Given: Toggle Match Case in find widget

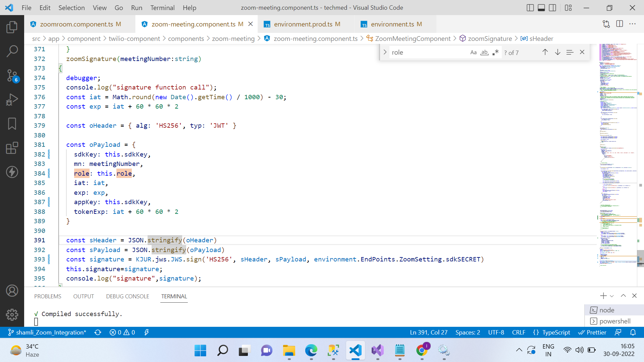Looking at the screenshot, I should click(473, 52).
